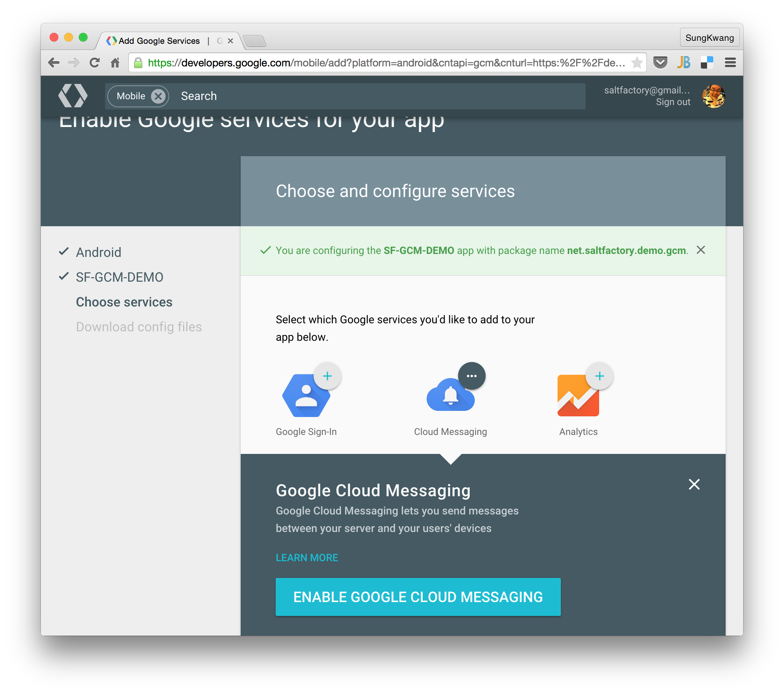The image size is (784, 694).
Task: Select Download config files step
Action: pyautogui.click(x=139, y=327)
